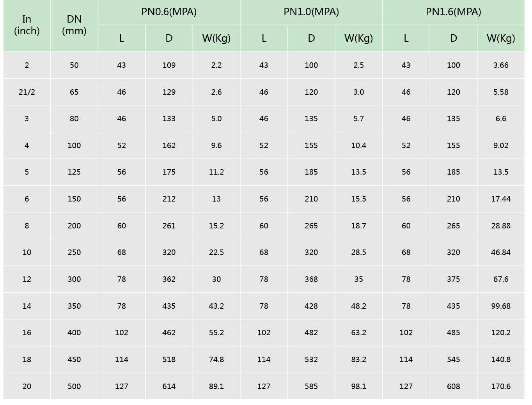Select the PN0.6(MPA) group header
The height and width of the screenshot is (405, 532).
(169, 12)
